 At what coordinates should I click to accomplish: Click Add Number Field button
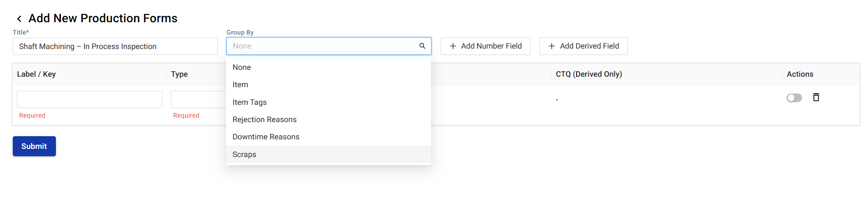tap(485, 46)
